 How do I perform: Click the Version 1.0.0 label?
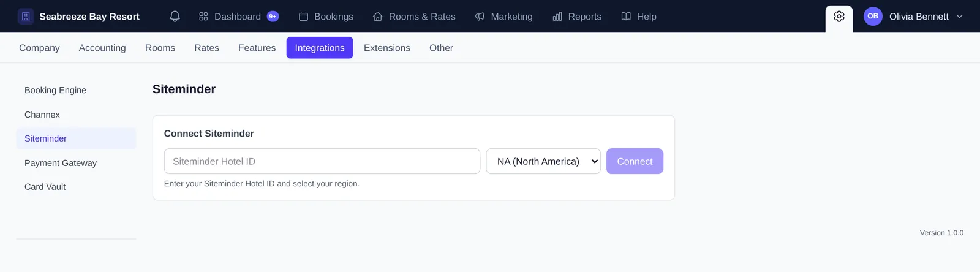941,233
